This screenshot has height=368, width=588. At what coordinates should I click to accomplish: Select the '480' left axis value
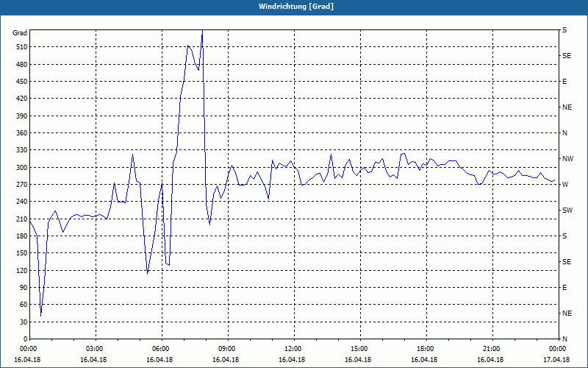click(22, 64)
